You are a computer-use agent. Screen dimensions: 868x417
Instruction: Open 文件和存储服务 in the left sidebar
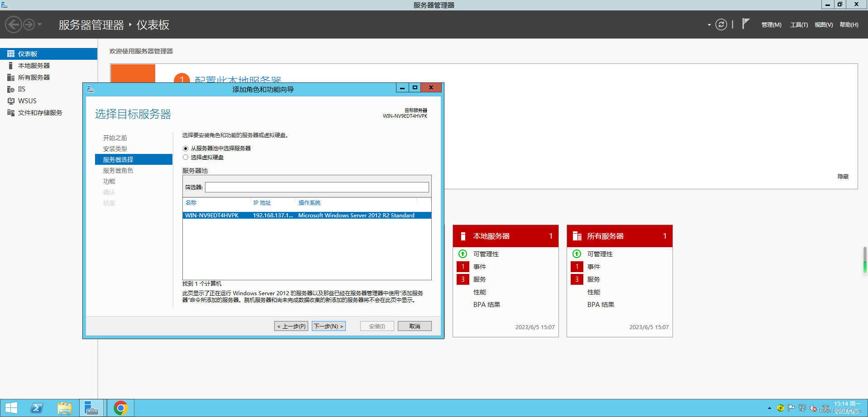(48, 113)
